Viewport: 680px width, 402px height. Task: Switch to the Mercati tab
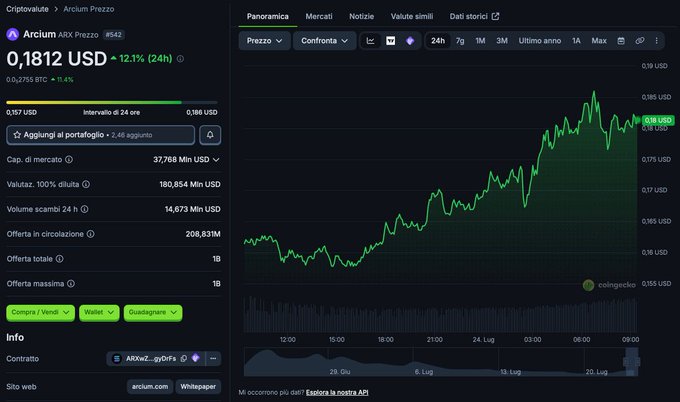(319, 16)
